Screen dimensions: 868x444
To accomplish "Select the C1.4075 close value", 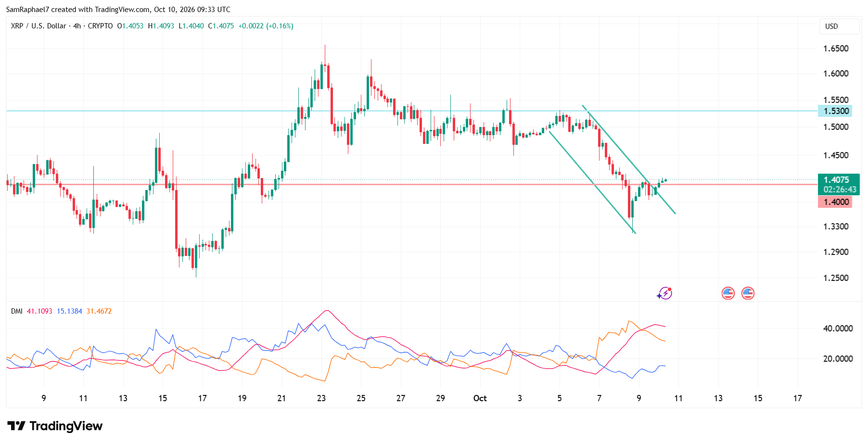I will pyautogui.click(x=221, y=26).
